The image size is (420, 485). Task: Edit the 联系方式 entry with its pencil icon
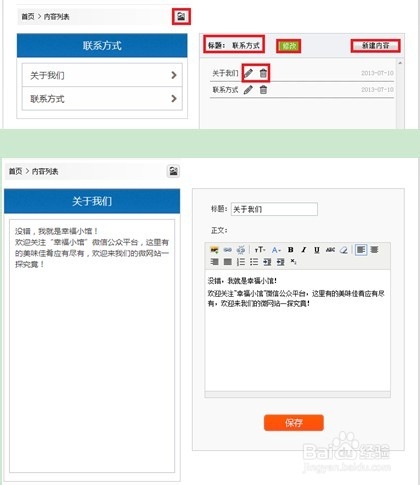[248, 89]
